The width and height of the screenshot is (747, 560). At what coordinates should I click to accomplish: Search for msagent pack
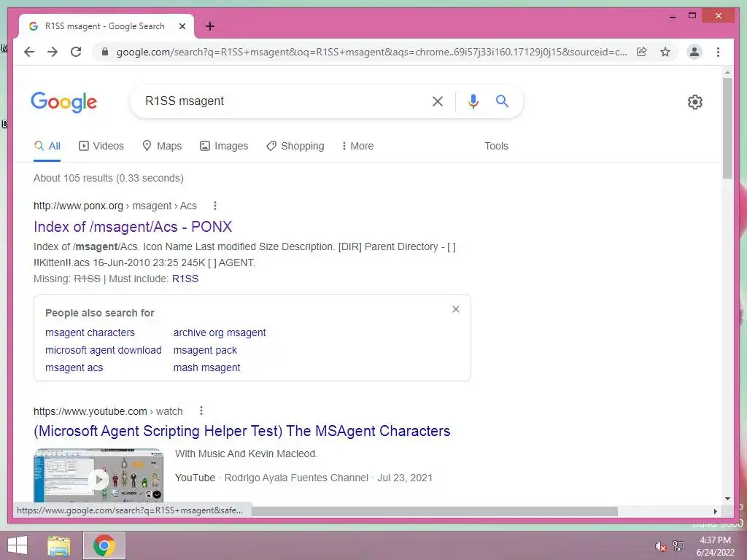[x=205, y=351]
